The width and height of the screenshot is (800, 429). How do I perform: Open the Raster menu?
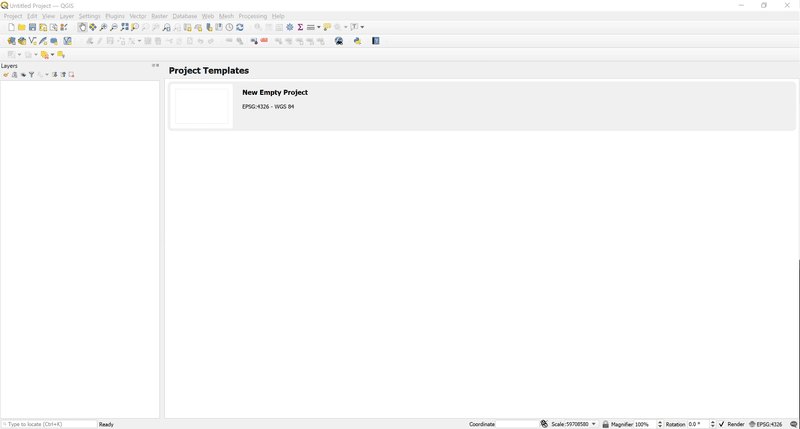(159, 16)
